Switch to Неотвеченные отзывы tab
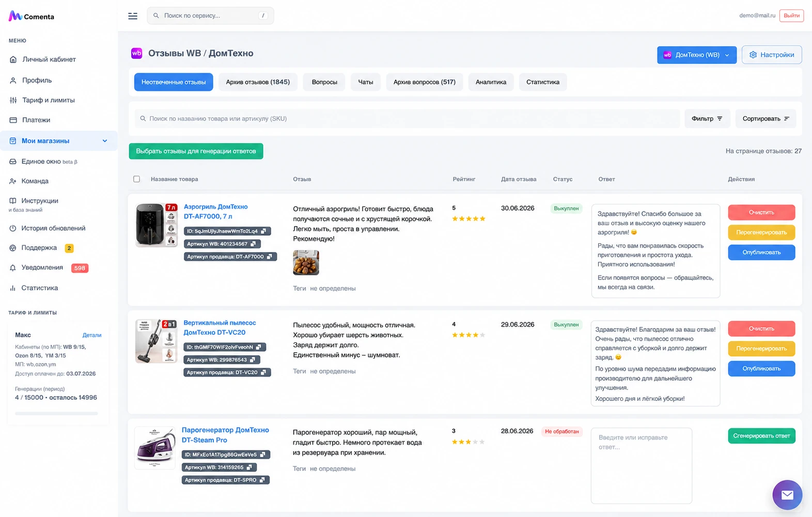 click(x=174, y=82)
